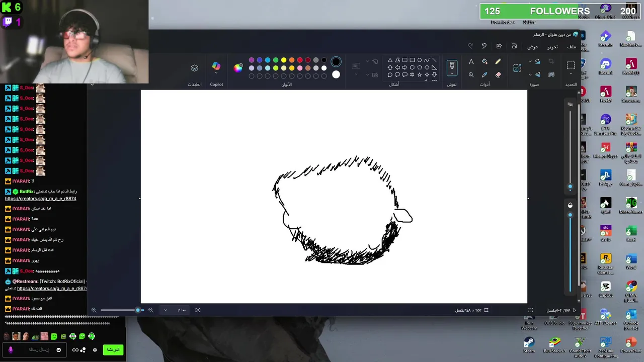Select the Fill bucket tool
This screenshot has height=362, width=644.
pos(485,61)
